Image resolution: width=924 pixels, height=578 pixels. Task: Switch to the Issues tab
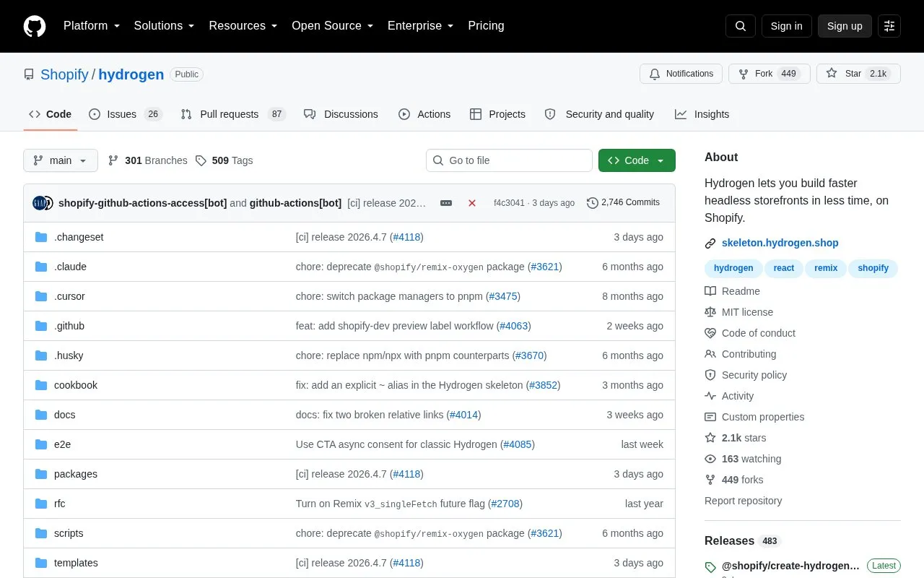pyautogui.click(x=126, y=114)
